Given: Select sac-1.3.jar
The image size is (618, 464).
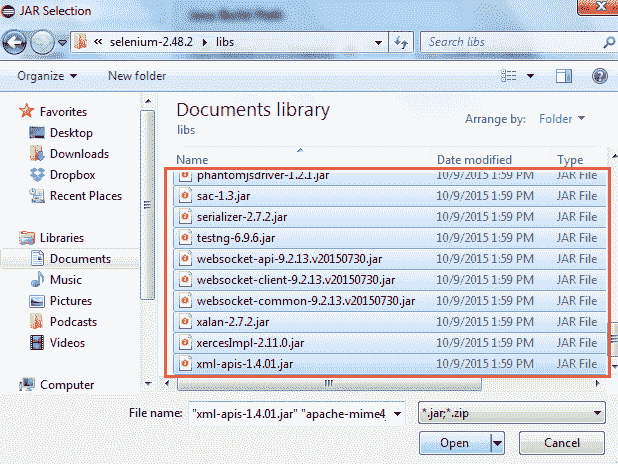Looking at the screenshot, I should coord(389,196).
